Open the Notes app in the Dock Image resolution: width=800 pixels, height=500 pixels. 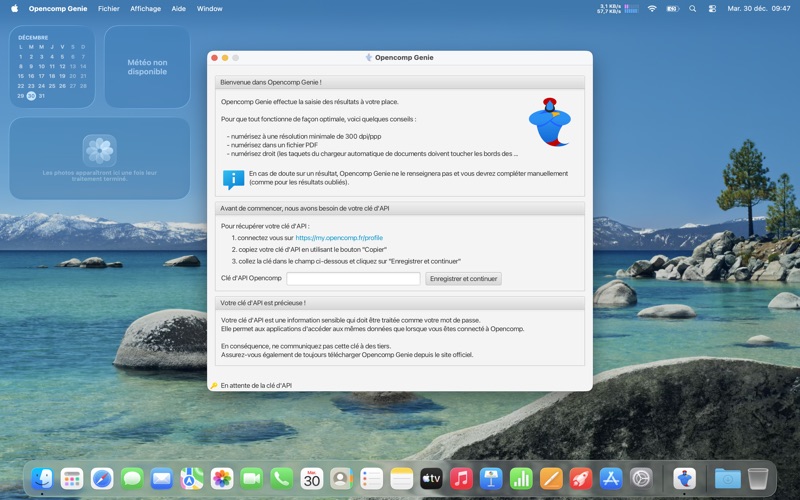[x=402, y=479]
